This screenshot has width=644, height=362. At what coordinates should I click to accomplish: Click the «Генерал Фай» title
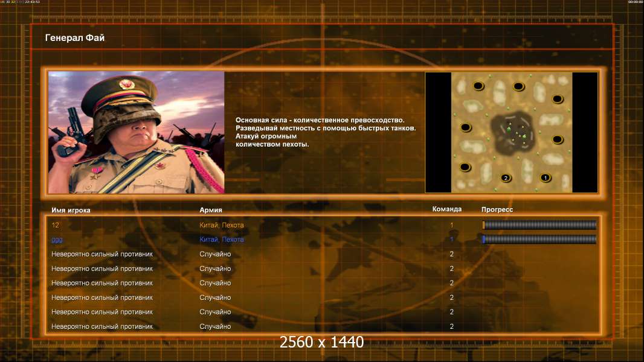(x=75, y=38)
